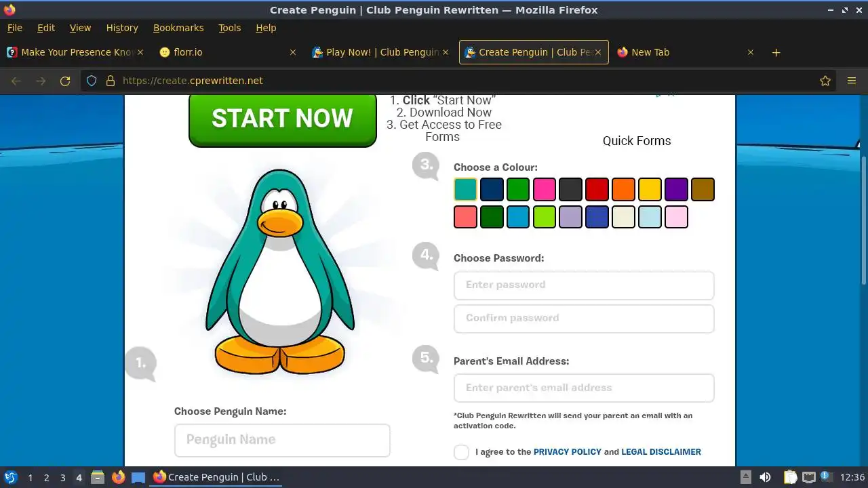Focus the Confirm password field
This screenshot has height=488, width=868.
[x=584, y=319]
